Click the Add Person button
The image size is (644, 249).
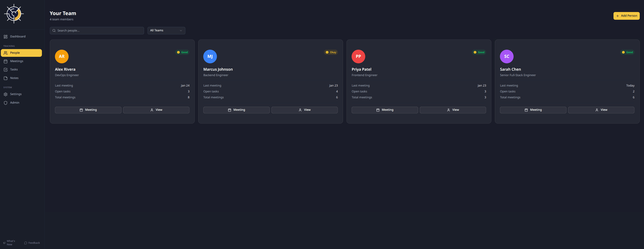point(626,15)
